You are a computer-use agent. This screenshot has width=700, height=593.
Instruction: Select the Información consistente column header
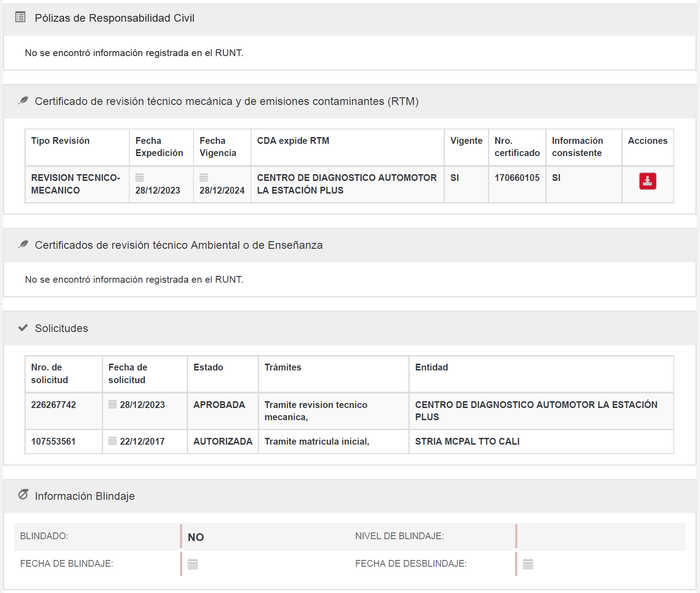coord(584,147)
